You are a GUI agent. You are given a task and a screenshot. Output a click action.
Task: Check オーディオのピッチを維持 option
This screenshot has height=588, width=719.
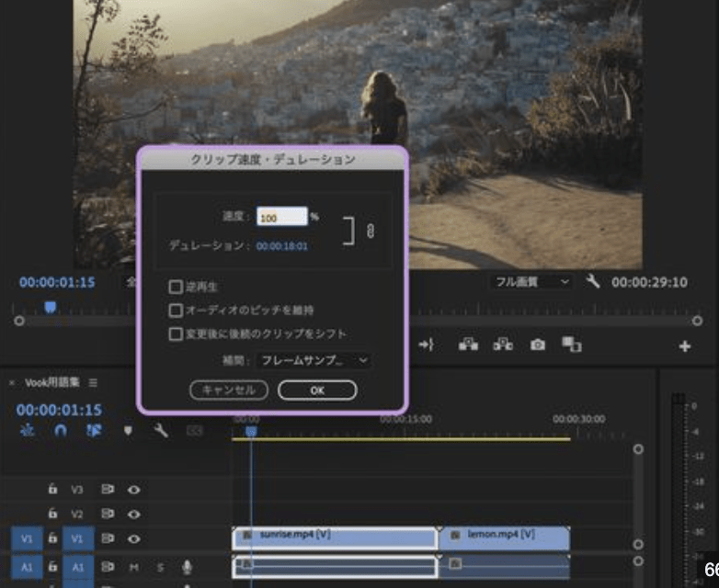pos(176,311)
